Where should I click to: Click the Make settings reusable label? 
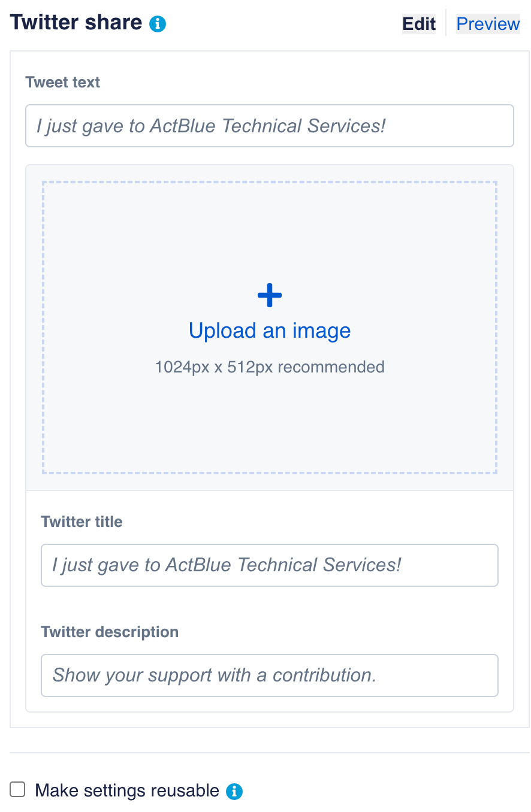[x=127, y=790]
